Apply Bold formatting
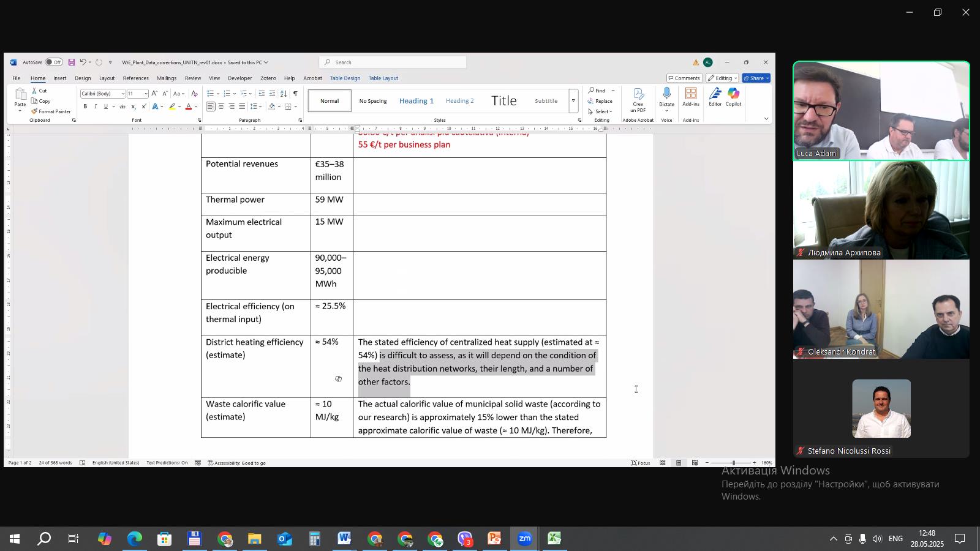This screenshot has height=551, width=980. (85, 107)
